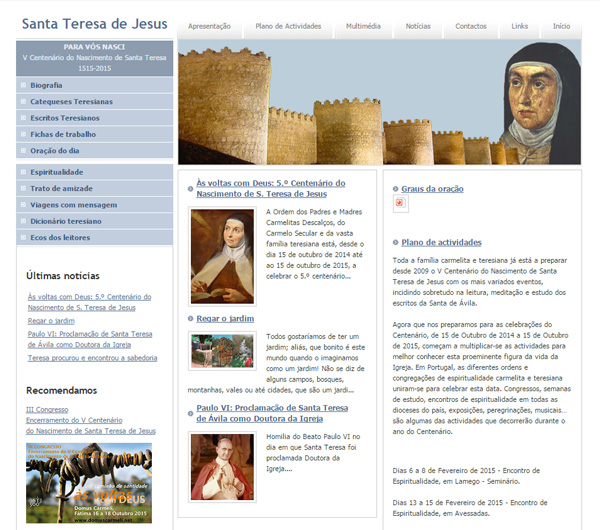Screen dimensions: 600x530
Task: Open the Santa Teresa writing portrait thumbnail
Action: pyautogui.click(x=222, y=256)
